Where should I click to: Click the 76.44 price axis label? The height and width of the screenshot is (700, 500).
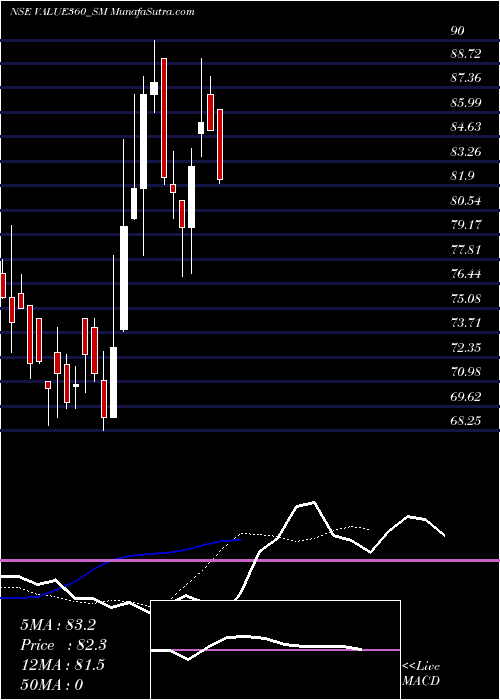click(467, 273)
